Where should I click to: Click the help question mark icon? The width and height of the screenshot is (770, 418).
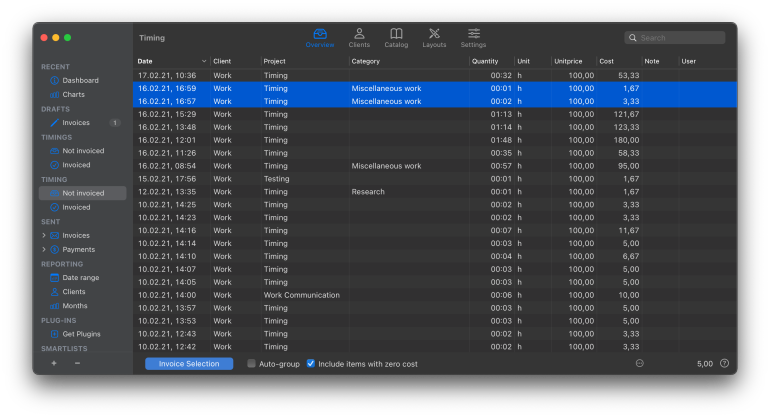coord(724,364)
